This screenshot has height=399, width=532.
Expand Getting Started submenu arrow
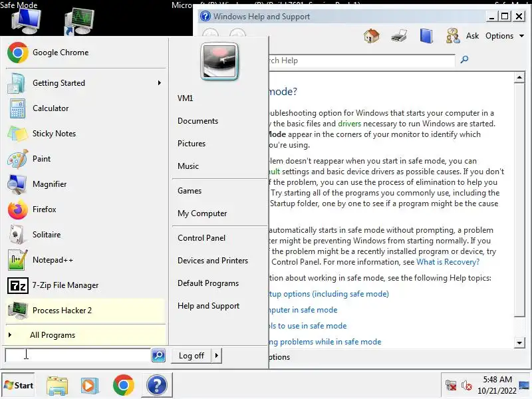(160, 82)
